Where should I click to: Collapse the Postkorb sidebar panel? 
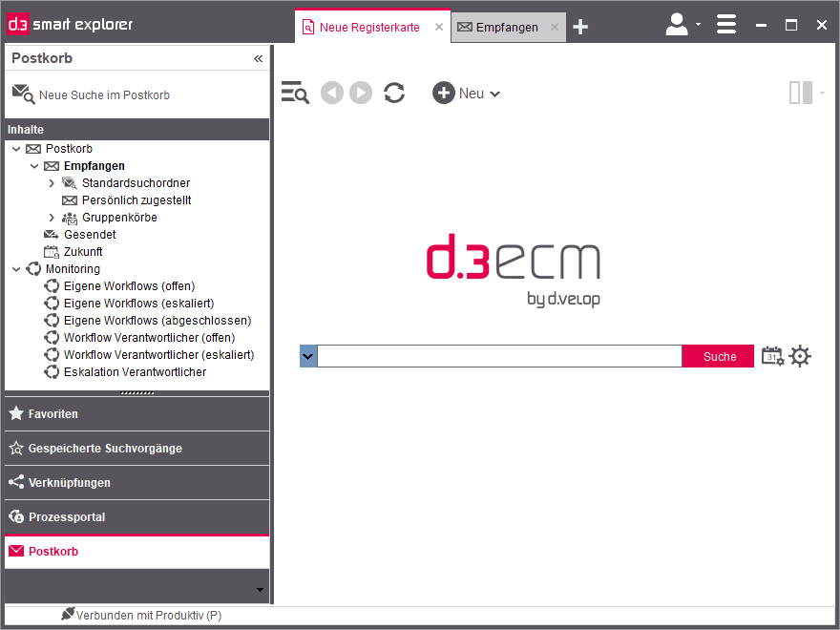click(x=258, y=58)
